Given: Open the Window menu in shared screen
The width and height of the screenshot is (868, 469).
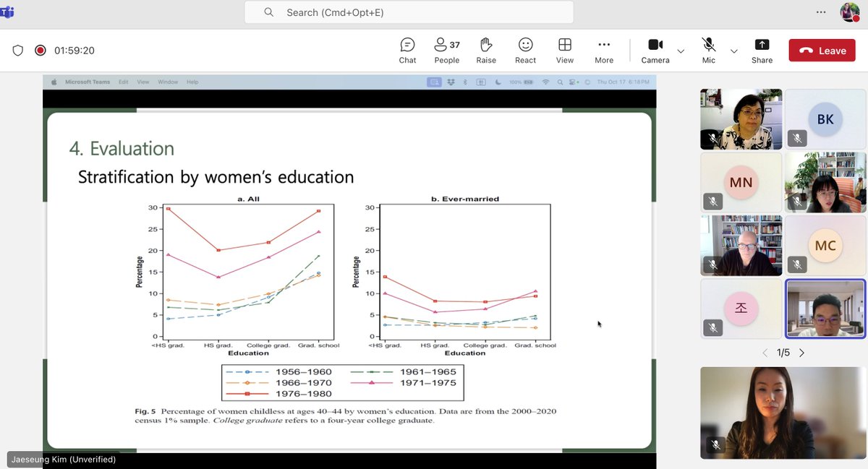Looking at the screenshot, I should pos(168,82).
